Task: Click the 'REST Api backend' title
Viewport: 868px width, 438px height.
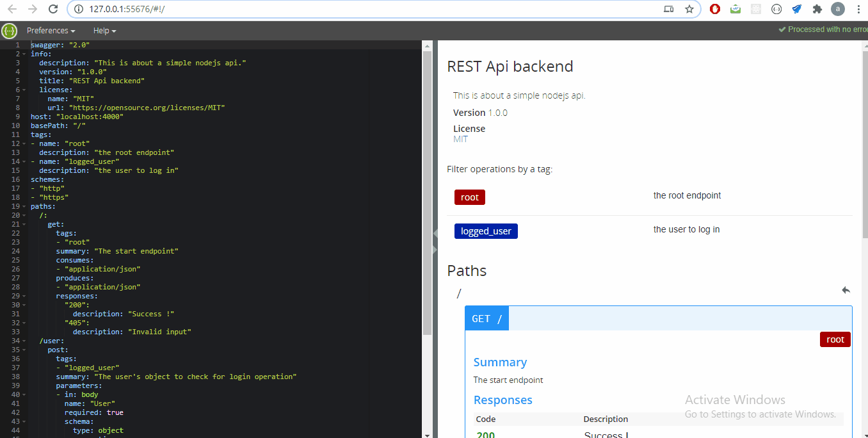Action: (x=510, y=67)
